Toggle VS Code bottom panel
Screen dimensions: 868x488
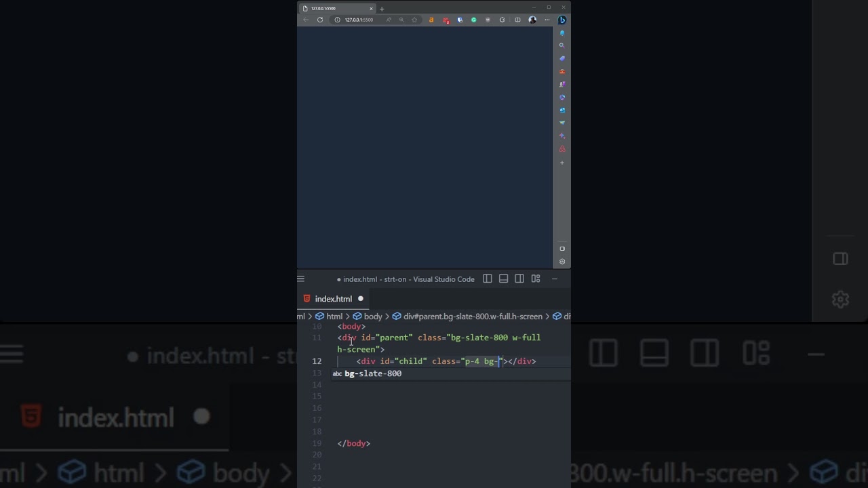tap(503, 279)
